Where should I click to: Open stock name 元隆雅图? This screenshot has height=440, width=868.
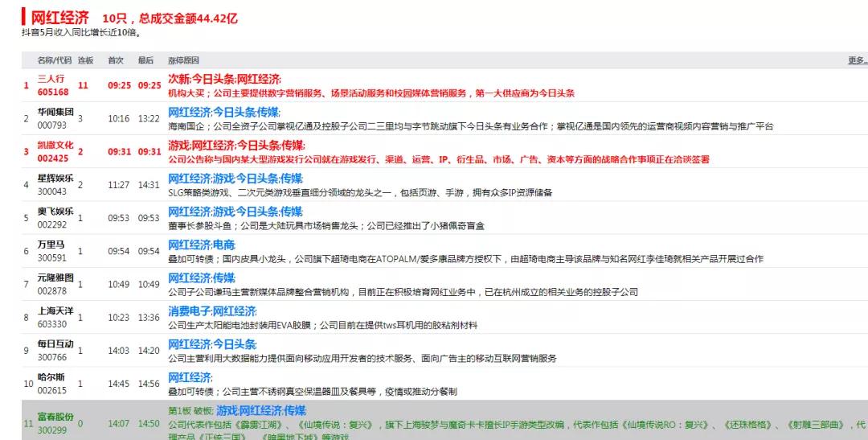tap(55, 278)
